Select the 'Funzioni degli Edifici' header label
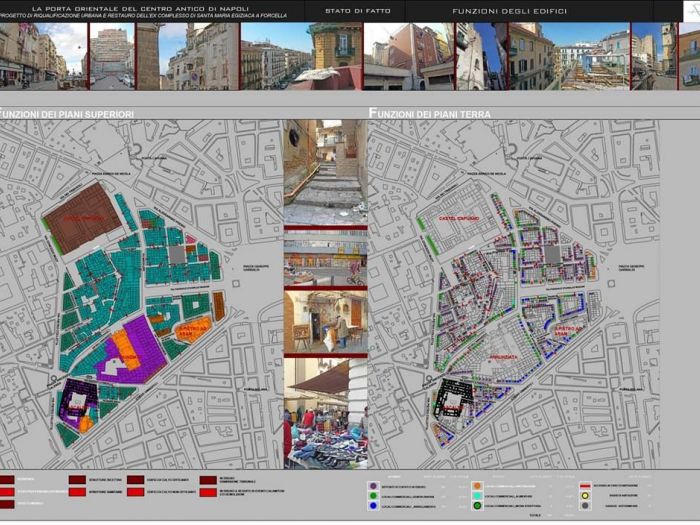The height and width of the screenshot is (525, 700). (x=509, y=11)
